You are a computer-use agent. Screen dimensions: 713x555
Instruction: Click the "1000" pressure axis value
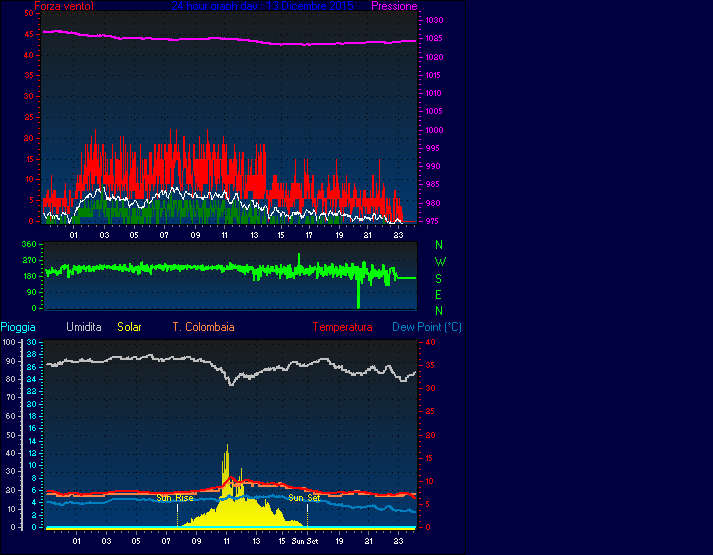pyautogui.click(x=434, y=130)
